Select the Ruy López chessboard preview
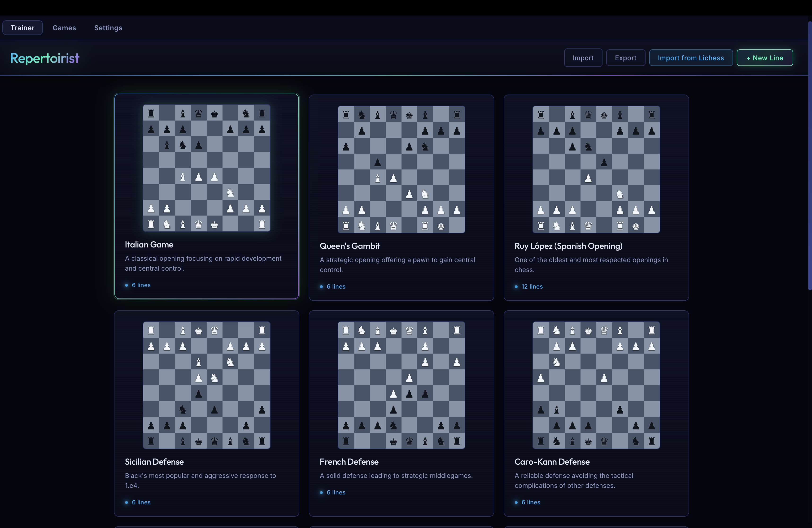This screenshot has width=812, height=528. [x=596, y=169]
